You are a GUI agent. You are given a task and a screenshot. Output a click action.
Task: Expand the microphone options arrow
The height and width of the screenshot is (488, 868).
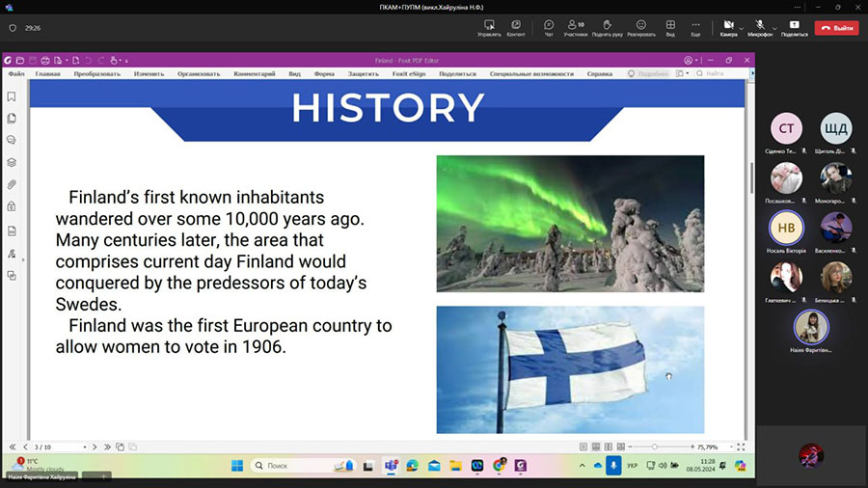pos(774,27)
